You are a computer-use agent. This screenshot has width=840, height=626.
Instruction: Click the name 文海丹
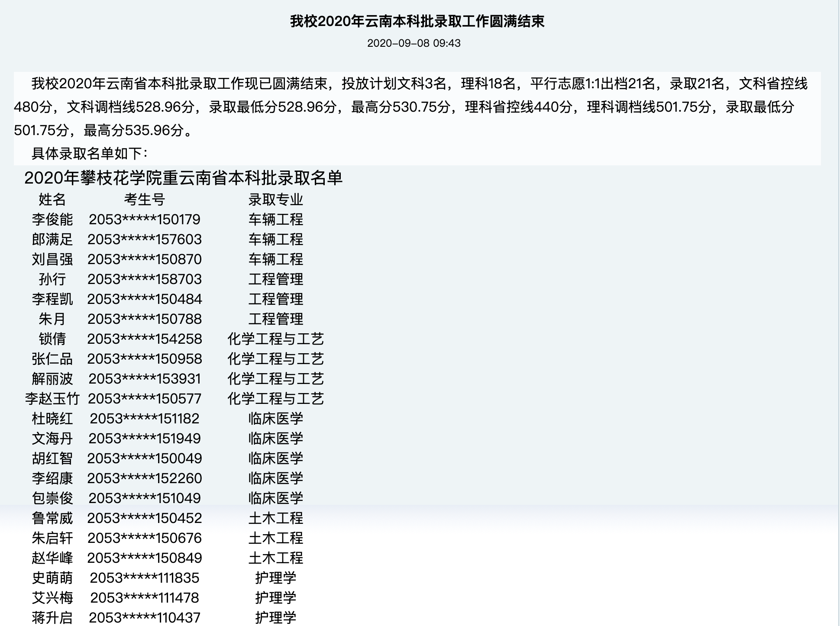(52, 439)
